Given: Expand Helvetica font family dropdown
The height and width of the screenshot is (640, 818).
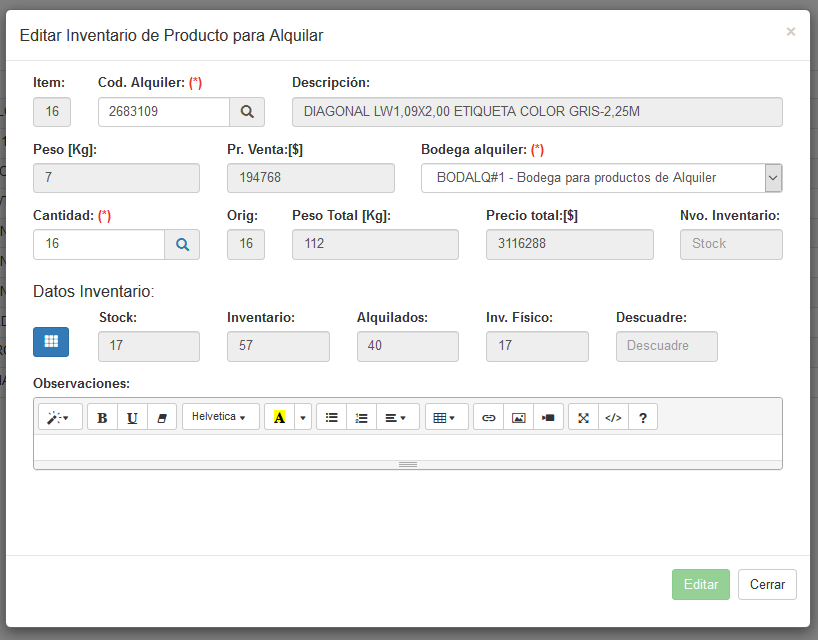Looking at the screenshot, I should point(220,417).
